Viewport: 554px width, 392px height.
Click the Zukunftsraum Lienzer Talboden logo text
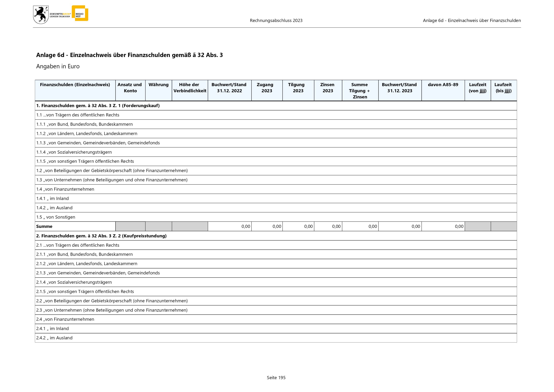coord(60,15)
